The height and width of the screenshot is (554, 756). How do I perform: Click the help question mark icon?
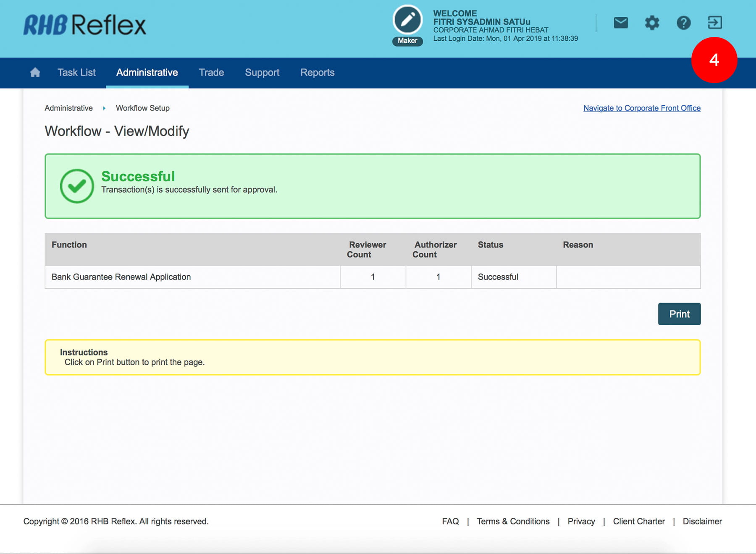(x=683, y=23)
